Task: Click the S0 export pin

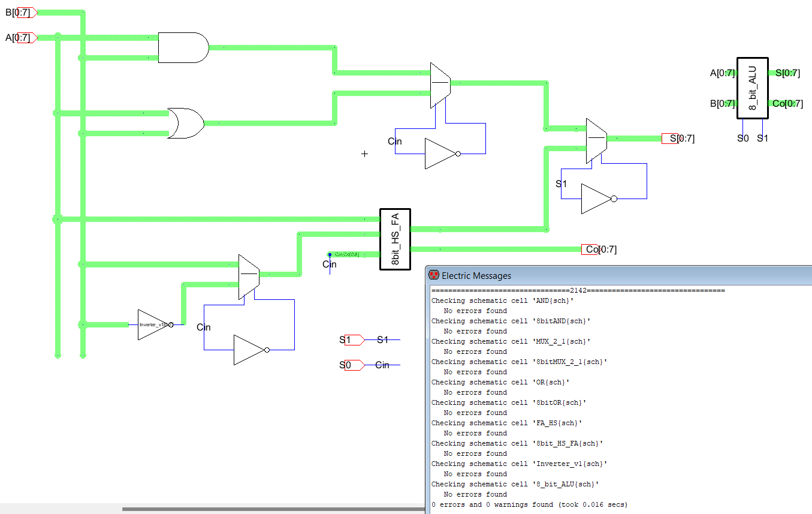Action: coord(351,365)
